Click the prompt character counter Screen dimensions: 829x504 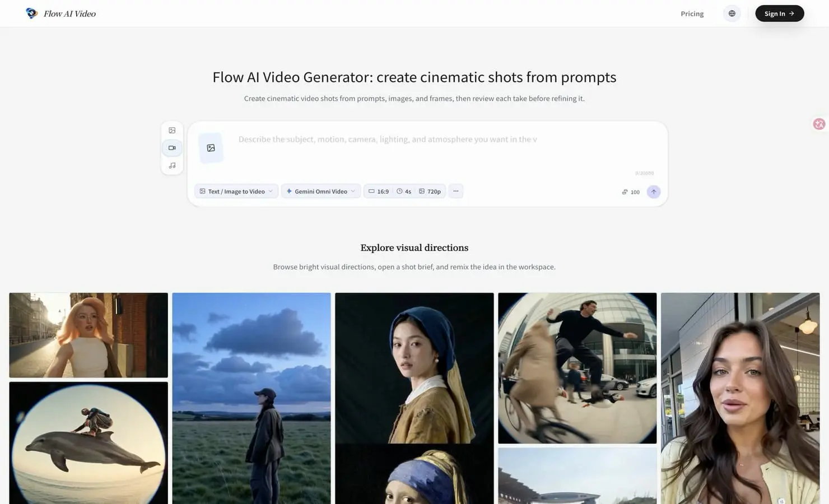point(644,173)
